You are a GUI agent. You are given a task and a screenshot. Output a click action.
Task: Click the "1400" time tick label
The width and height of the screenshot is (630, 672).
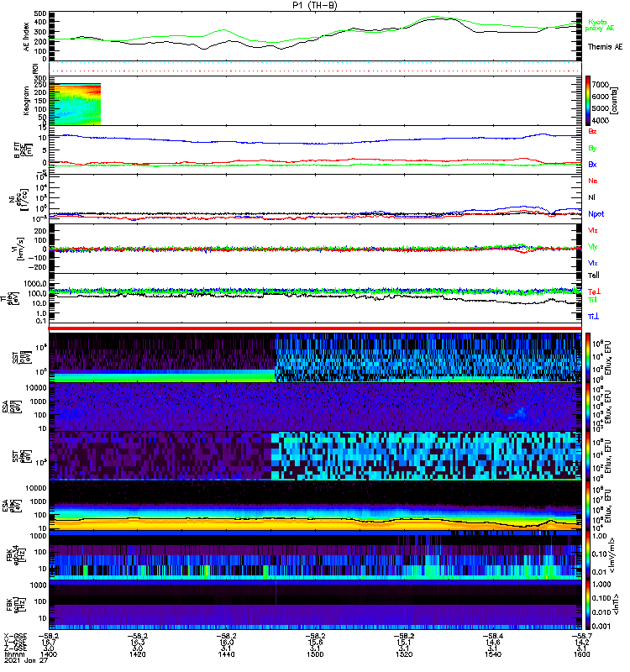click(x=49, y=654)
